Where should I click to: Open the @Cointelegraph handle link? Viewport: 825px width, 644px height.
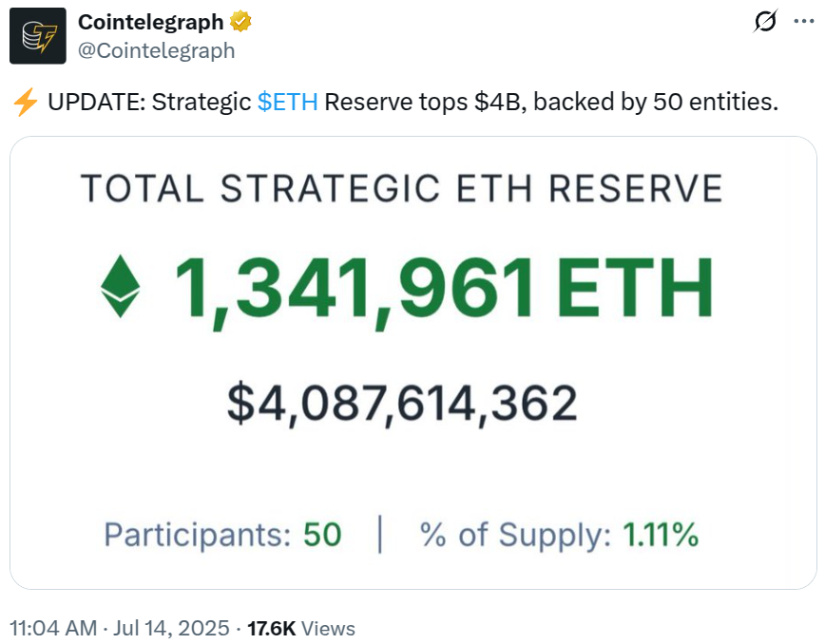(156, 50)
